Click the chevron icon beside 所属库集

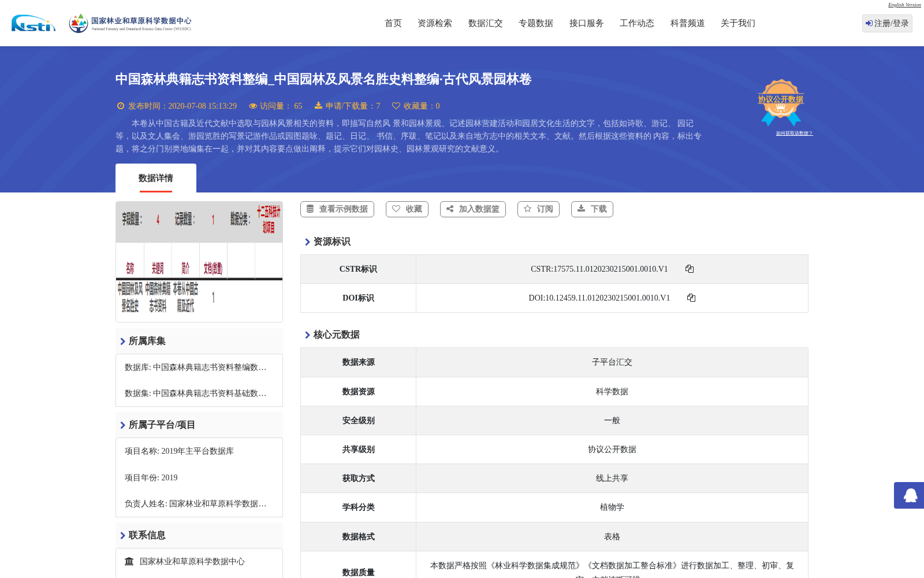(122, 341)
